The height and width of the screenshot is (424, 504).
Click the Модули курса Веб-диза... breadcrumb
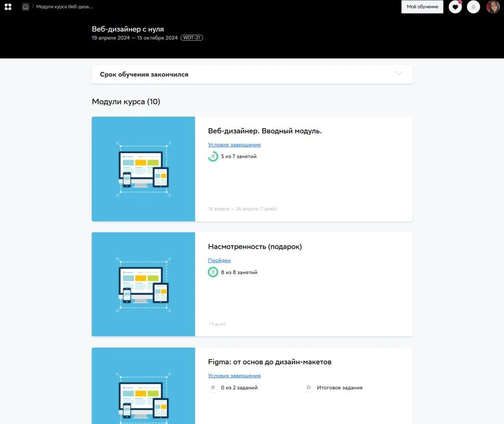pyautogui.click(x=65, y=7)
